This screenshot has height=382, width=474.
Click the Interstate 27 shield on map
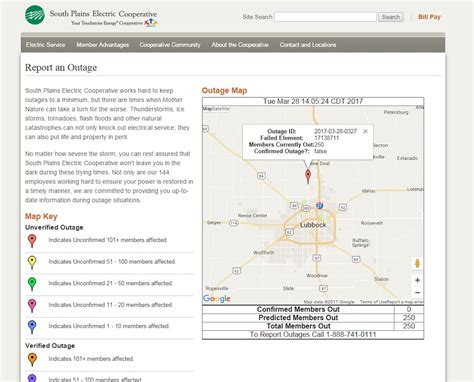(319, 206)
